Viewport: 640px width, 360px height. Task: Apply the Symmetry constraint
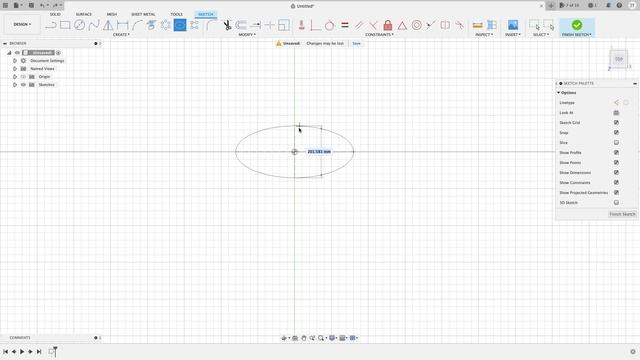point(445,25)
